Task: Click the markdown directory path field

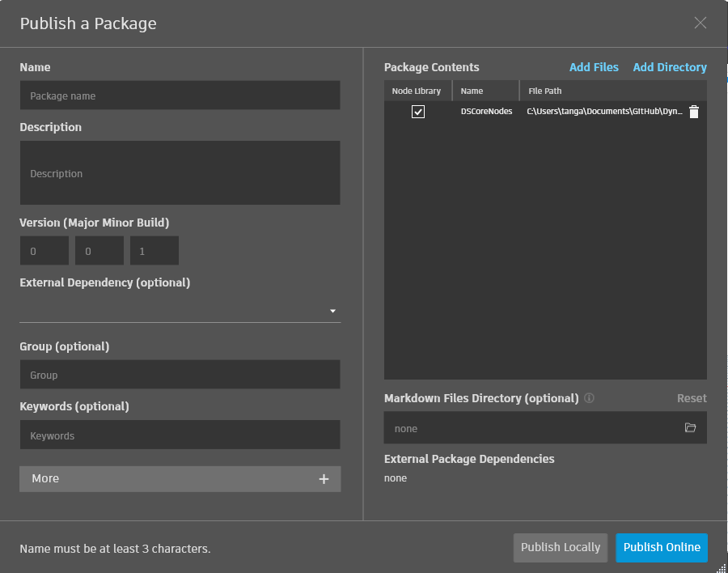Action: click(x=545, y=428)
